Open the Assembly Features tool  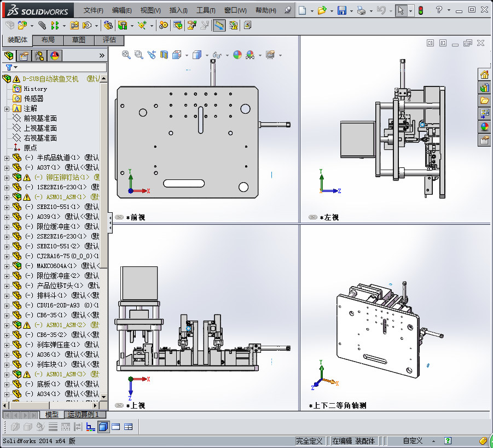(123, 25)
